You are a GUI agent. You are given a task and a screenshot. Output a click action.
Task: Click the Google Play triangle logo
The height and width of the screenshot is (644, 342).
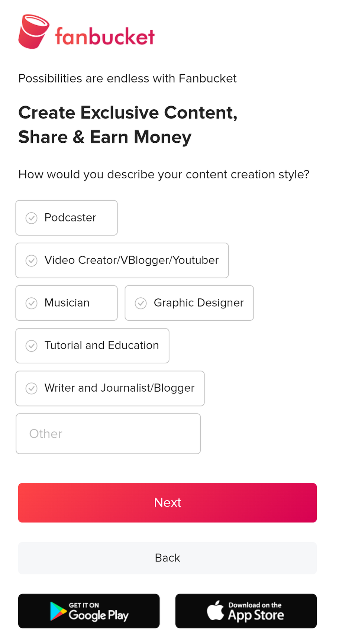point(58,611)
